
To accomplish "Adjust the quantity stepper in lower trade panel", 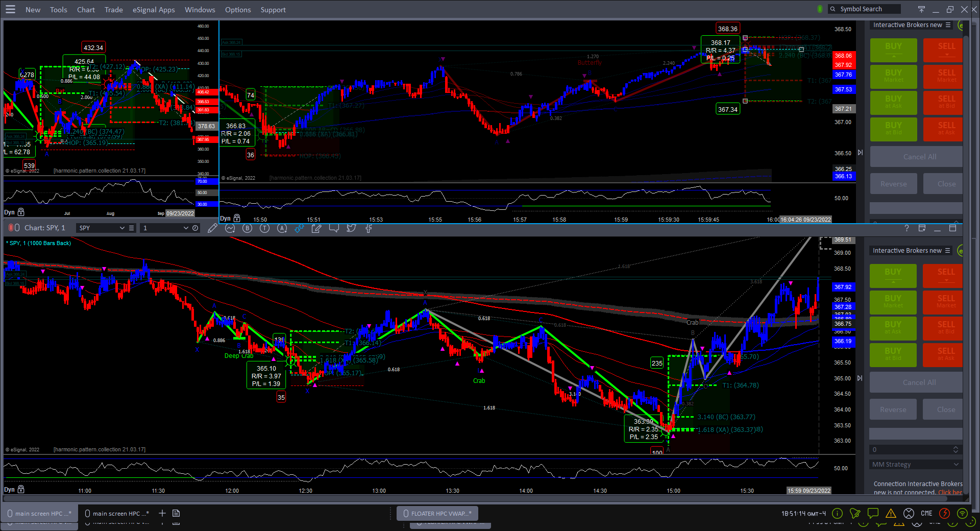I will [955, 449].
